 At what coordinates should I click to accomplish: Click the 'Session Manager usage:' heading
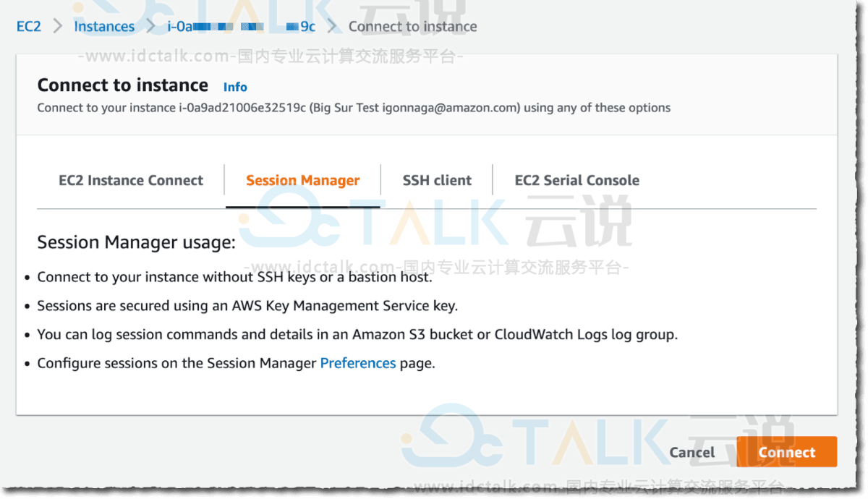[137, 242]
